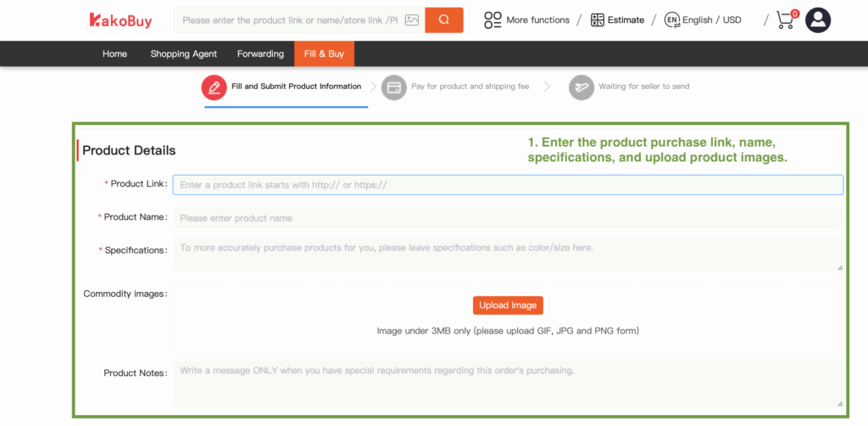Open the English / USD language selector
Image resolution: width=868 pixels, height=426 pixels.
(703, 20)
